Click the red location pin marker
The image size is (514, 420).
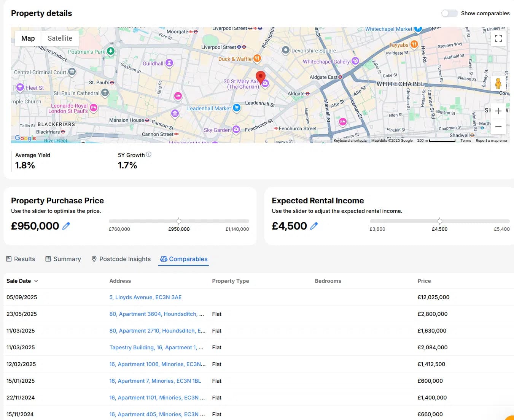click(260, 77)
